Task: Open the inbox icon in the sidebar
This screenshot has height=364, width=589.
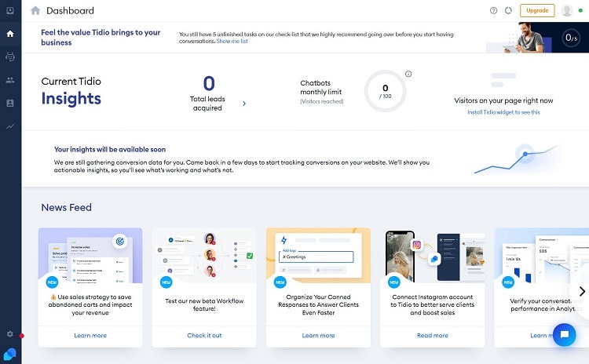Action: coord(10,10)
